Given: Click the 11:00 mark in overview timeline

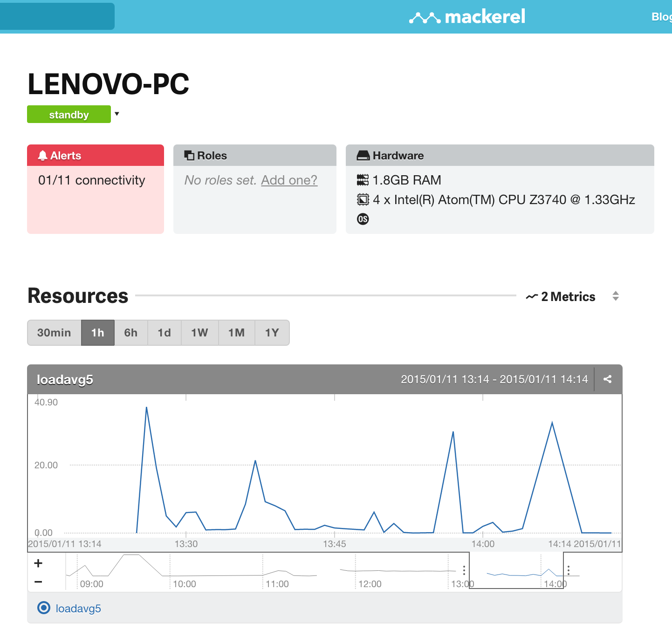Looking at the screenshot, I should [x=277, y=584].
